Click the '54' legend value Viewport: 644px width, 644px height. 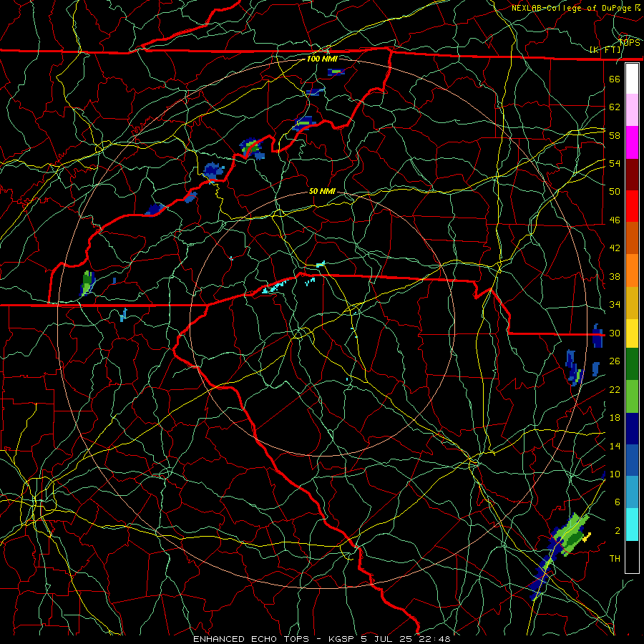[615, 163]
